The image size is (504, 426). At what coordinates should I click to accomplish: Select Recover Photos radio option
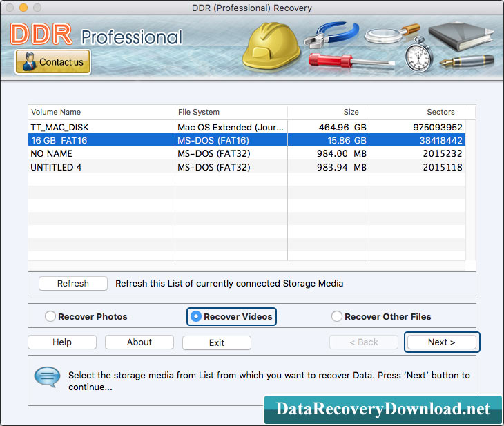[86, 316]
